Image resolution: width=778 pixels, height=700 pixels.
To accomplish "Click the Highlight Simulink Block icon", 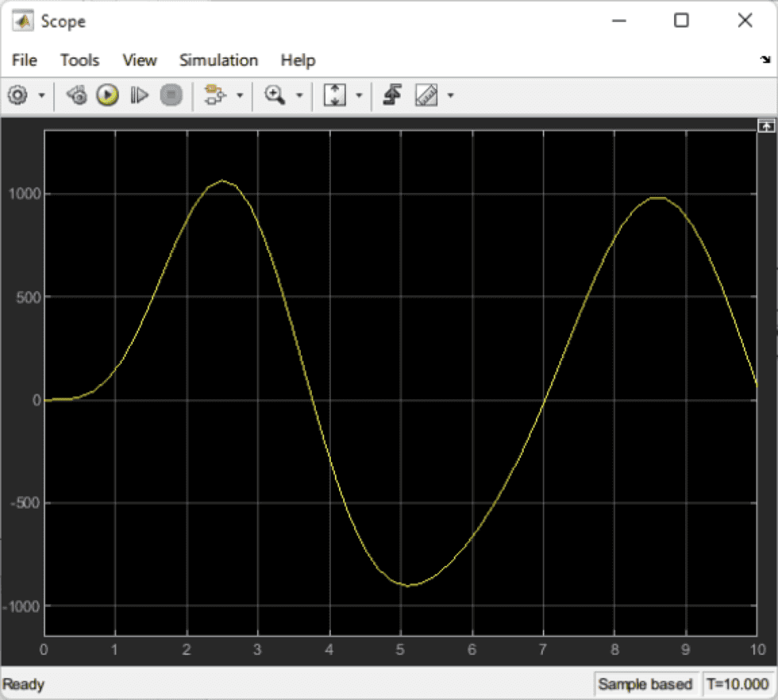I will coord(215,94).
